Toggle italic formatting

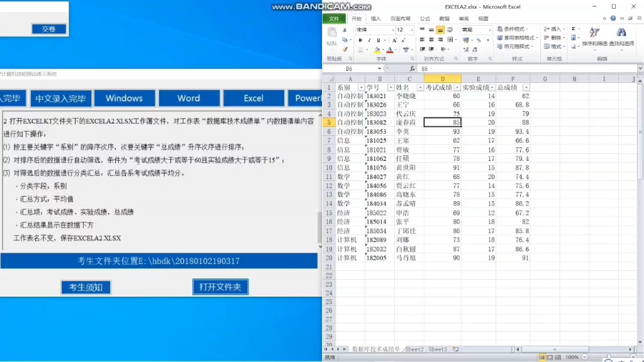point(369,40)
